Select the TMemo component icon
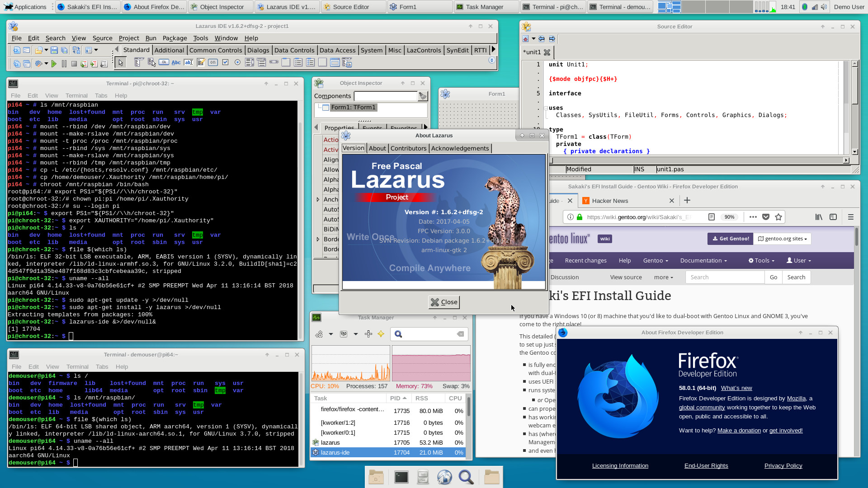Image resolution: width=868 pixels, height=488 pixels. [x=201, y=62]
